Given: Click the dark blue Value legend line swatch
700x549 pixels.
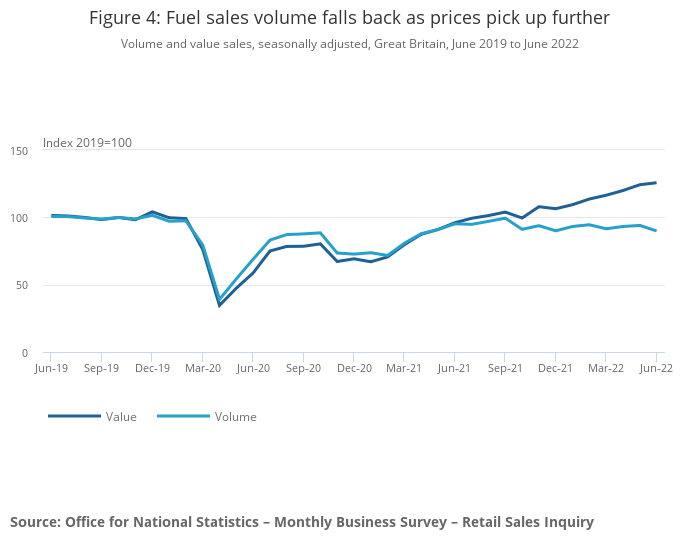Looking at the screenshot, I should point(74,416).
